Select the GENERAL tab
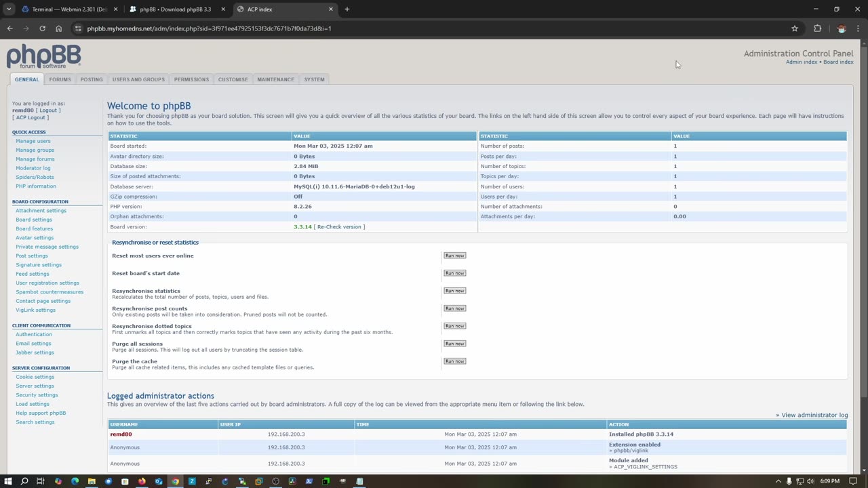868x488 pixels. coord(27,79)
